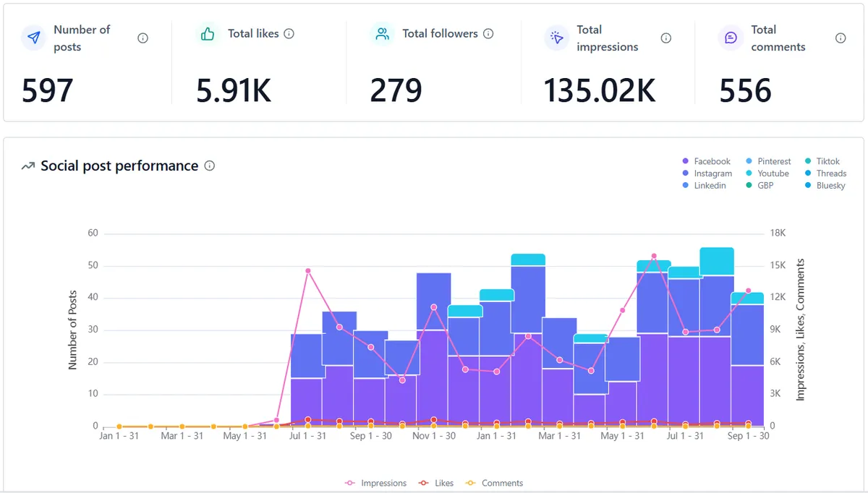Click the 18K right axis label

[779, 233]
